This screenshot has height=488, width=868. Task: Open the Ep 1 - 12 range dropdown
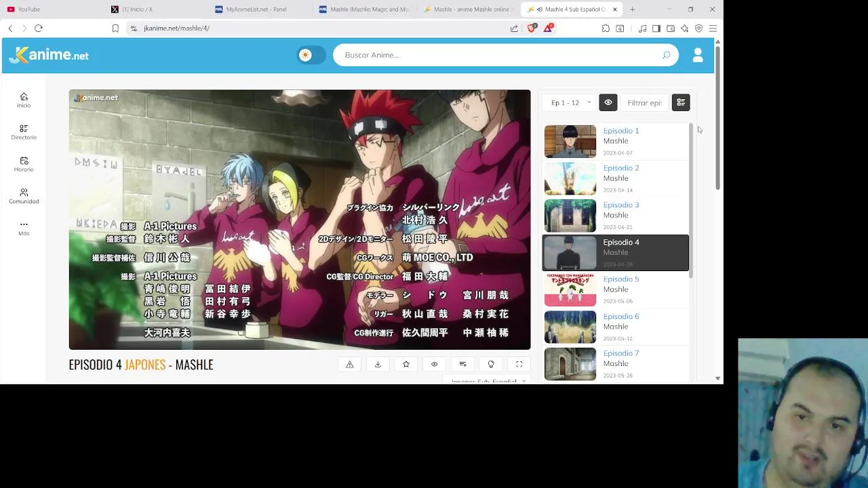pyautogui.click(x=570, y=102)
